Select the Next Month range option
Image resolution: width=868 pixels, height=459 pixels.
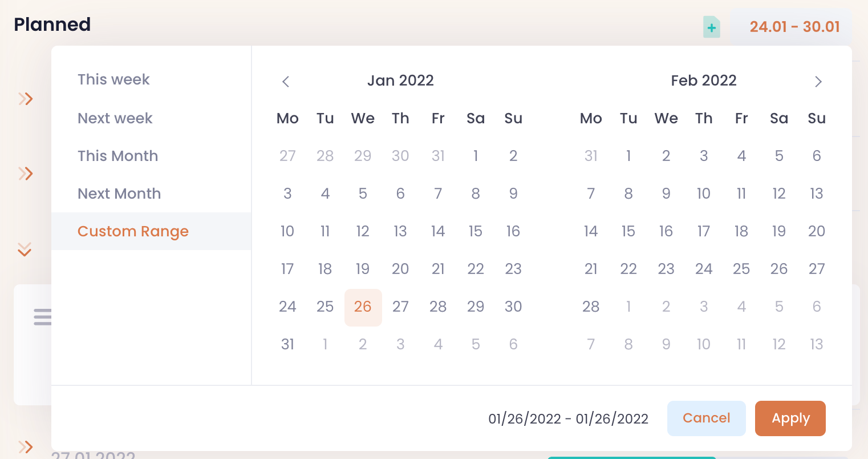point(119,194)
